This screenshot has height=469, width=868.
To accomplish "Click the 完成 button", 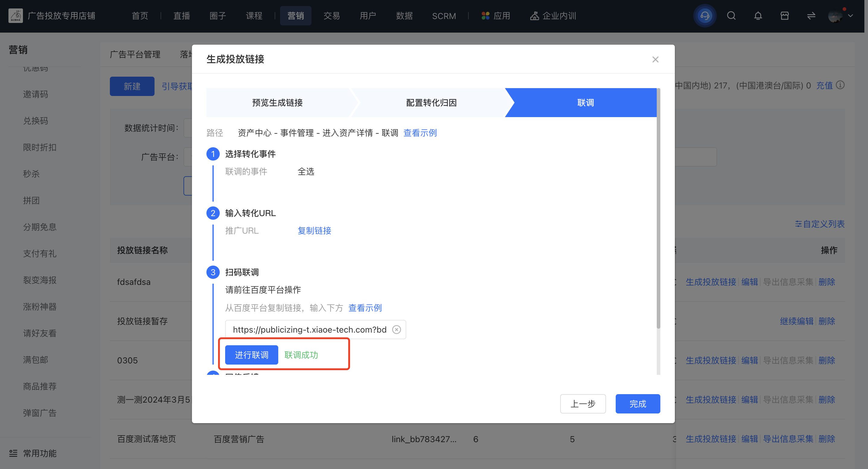I will coord(637,404).
